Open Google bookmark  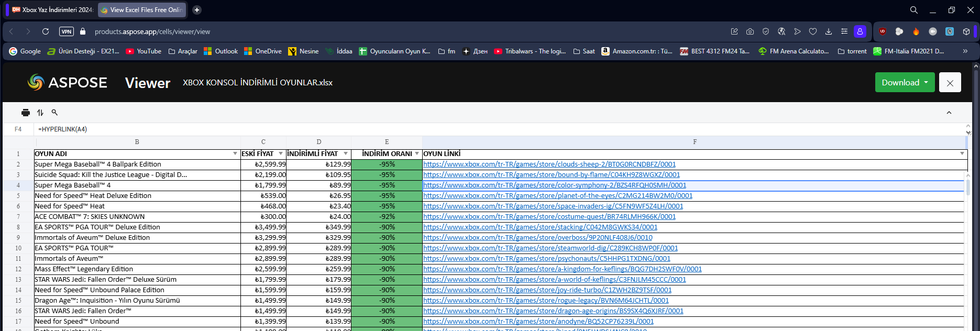(x=25, y=51)
